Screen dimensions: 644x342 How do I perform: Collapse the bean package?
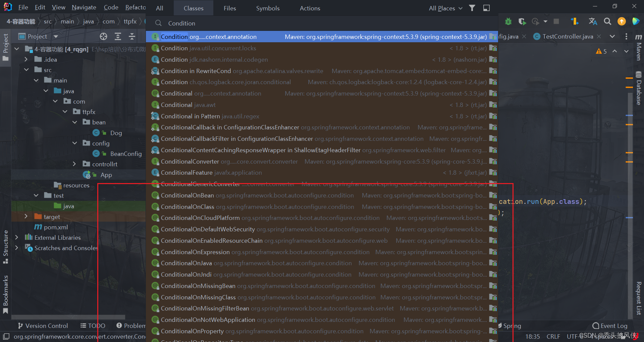click(x=74, y=122)
